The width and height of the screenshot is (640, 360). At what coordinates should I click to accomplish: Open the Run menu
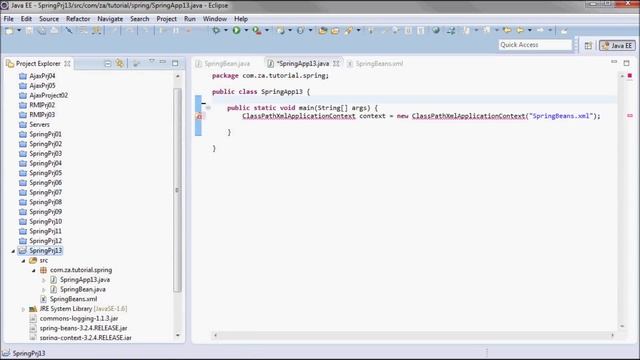point(190,19)
